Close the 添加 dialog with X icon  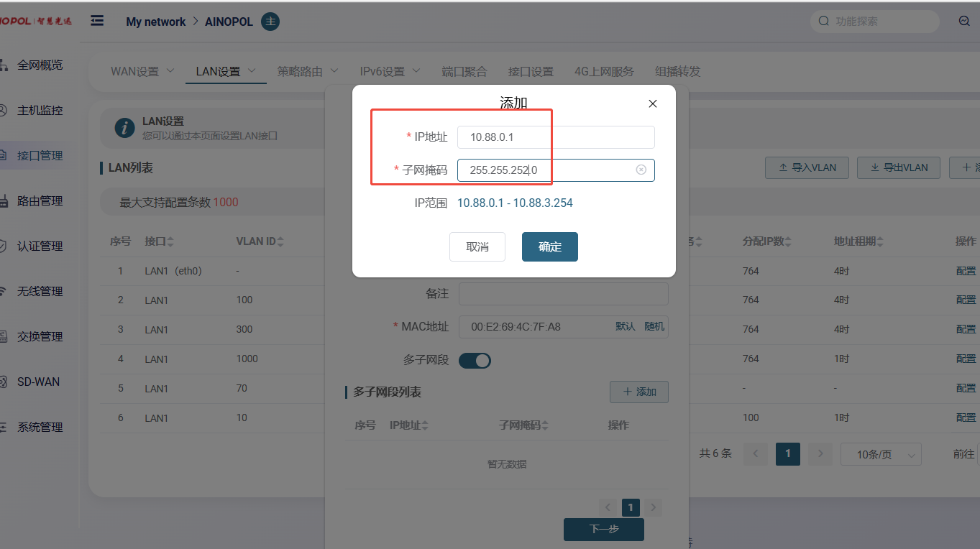tap(652, 103)
